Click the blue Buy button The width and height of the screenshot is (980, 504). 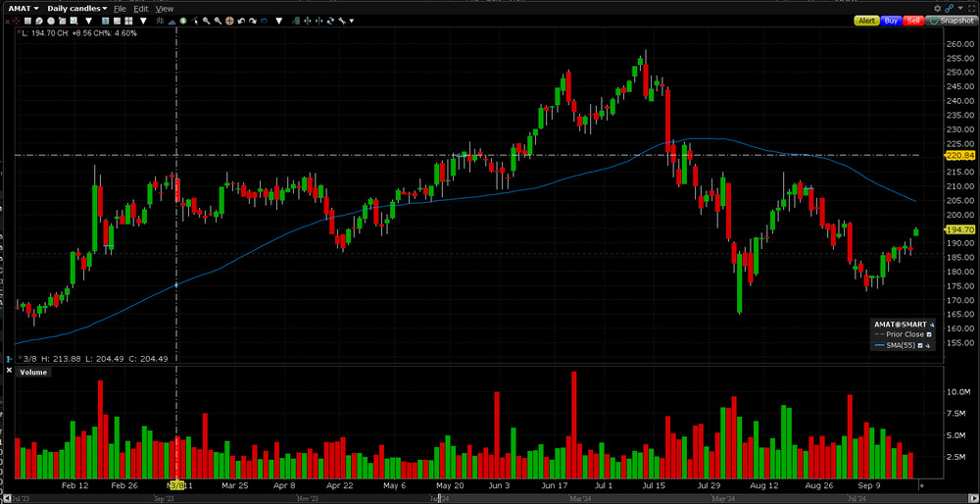(891, 20)
